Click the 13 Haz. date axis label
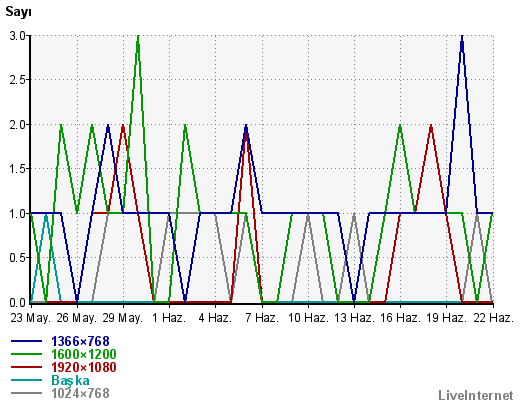 pos(354,318)
